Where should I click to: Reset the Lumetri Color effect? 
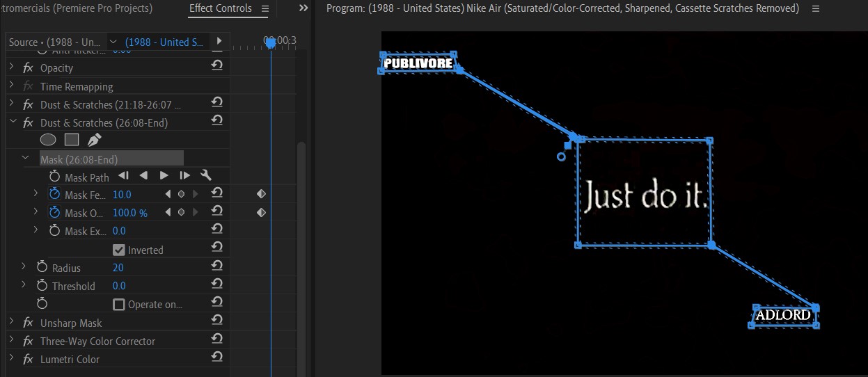(216, 357)
